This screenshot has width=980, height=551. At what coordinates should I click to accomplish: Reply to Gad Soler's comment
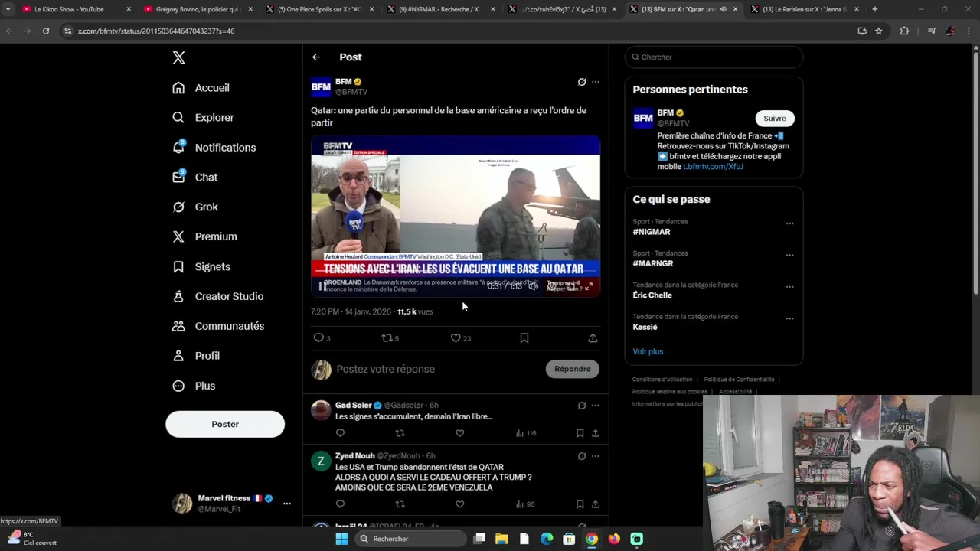pos(341,433)
